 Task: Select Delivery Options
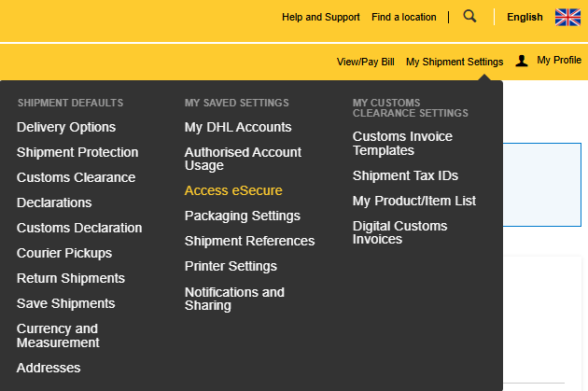click(66, 128)
